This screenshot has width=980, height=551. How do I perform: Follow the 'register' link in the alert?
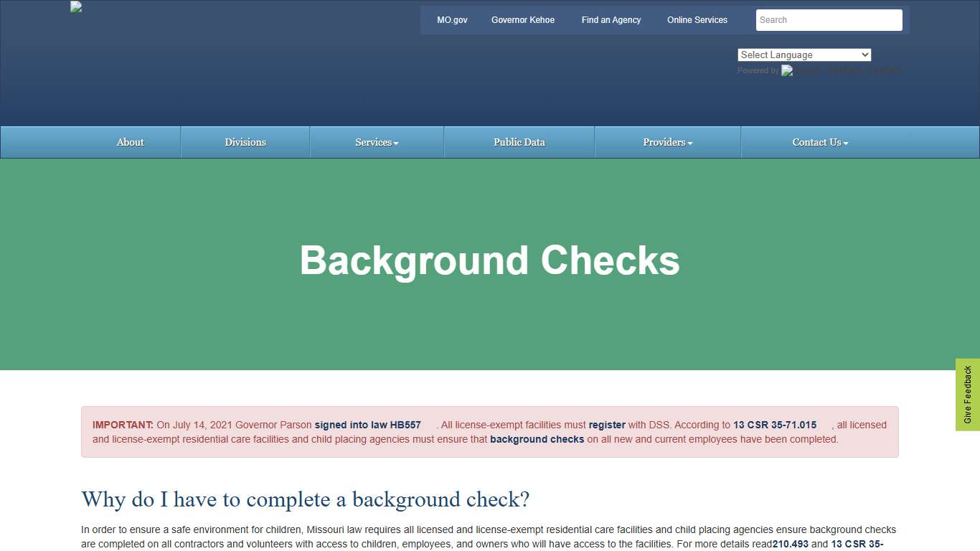click(x=607, y=425)
